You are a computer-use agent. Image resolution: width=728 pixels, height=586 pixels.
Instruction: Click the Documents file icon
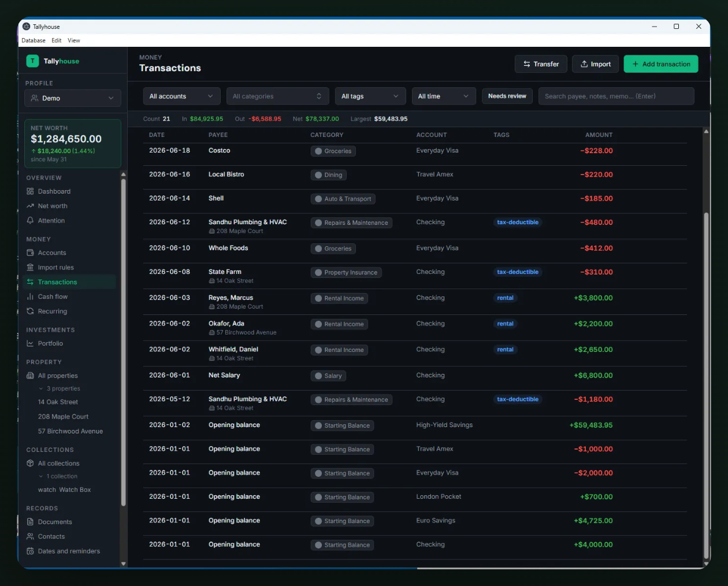click(x=30, y=522)
